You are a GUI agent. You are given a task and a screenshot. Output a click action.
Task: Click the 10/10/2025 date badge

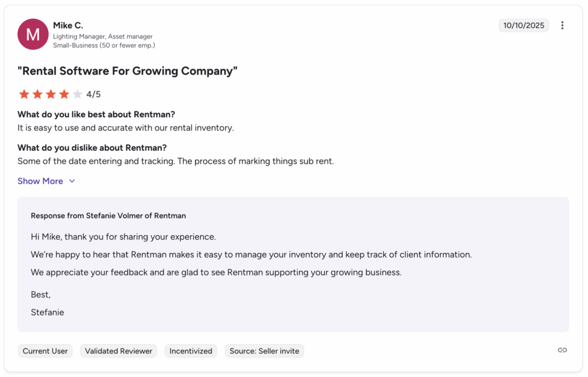524,25
